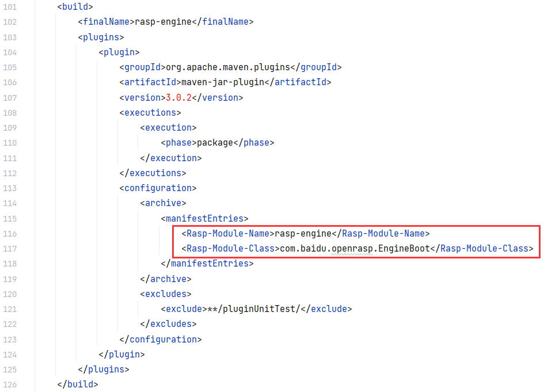
Task: Click the finalName value rasp-engine
Action: click(x=163, y=22)
